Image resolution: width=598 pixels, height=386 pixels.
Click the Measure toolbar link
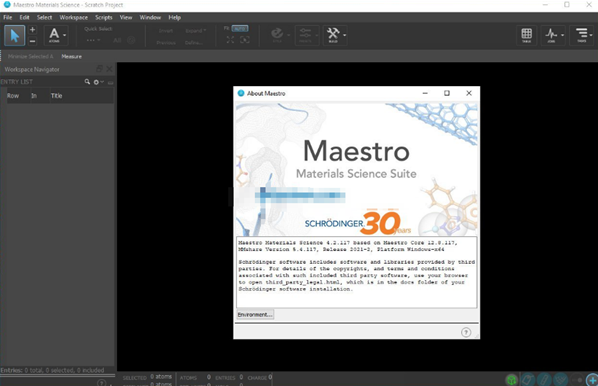coord(72,56)
